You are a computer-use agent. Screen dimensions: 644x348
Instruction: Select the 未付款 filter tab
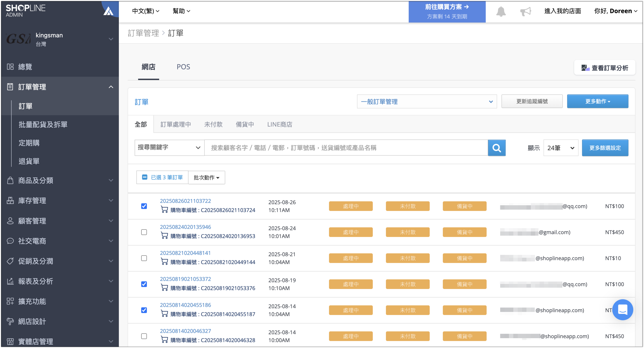coord(213,124)
